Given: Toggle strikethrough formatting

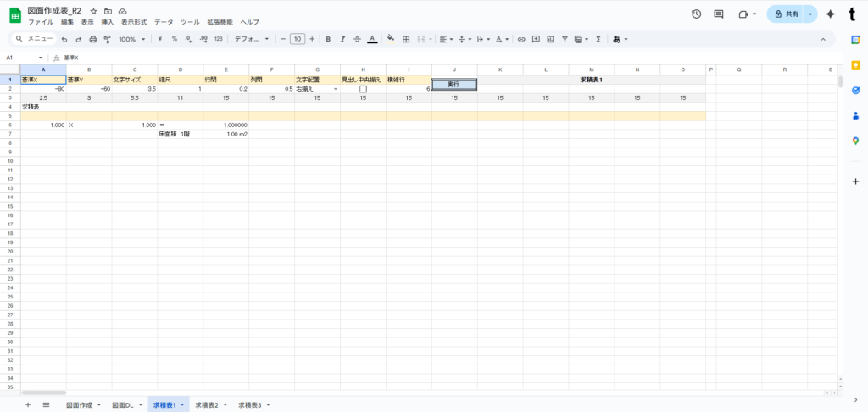Looking at the screenshot, I should 357,39.
